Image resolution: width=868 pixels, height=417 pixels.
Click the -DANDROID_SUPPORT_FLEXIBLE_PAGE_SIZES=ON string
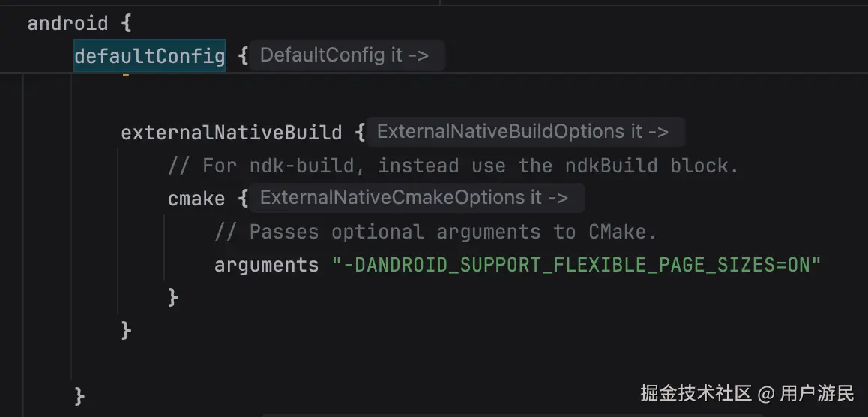pos(576,265)
